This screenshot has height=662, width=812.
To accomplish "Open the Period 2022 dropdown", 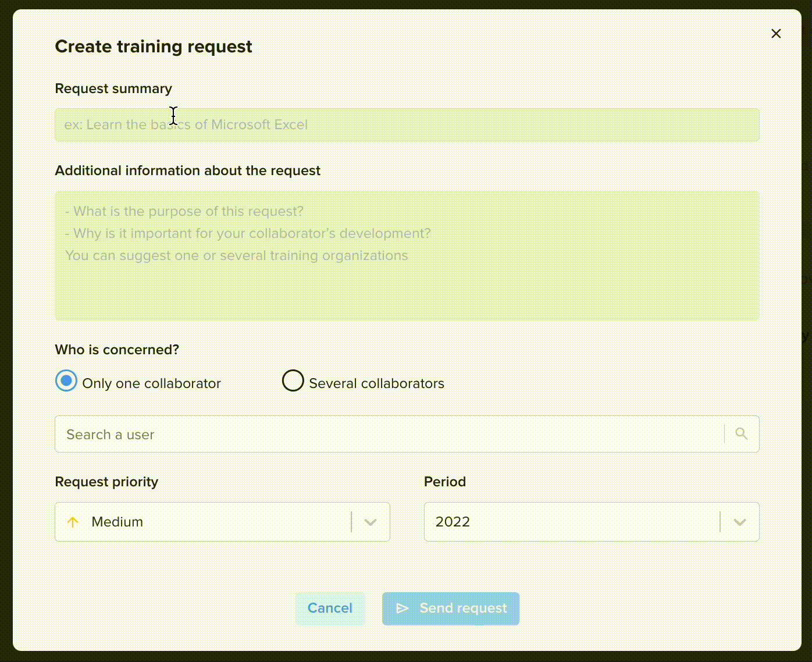I will [592, 522].
